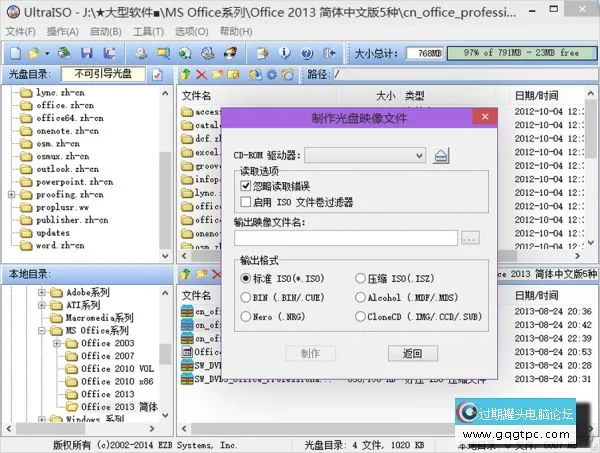Toggle the 忽略读取错误 checkbox

coord(246,186)
